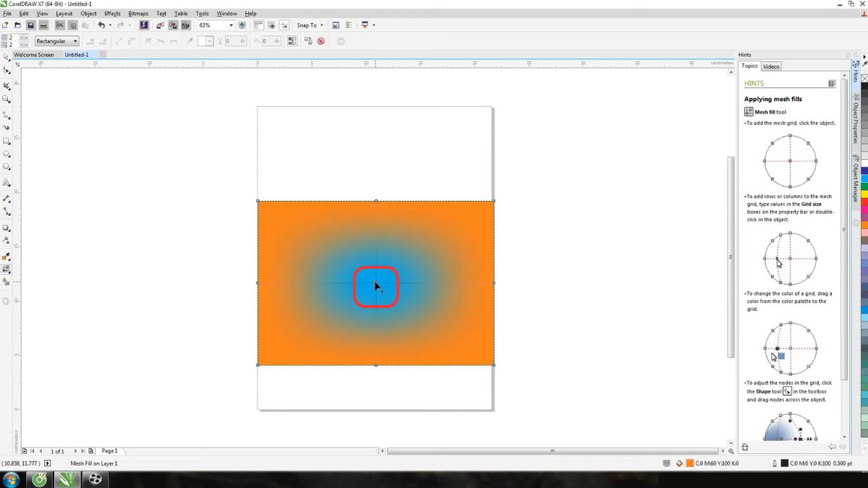
Task: Select the Crop tool
Action: 7,85
